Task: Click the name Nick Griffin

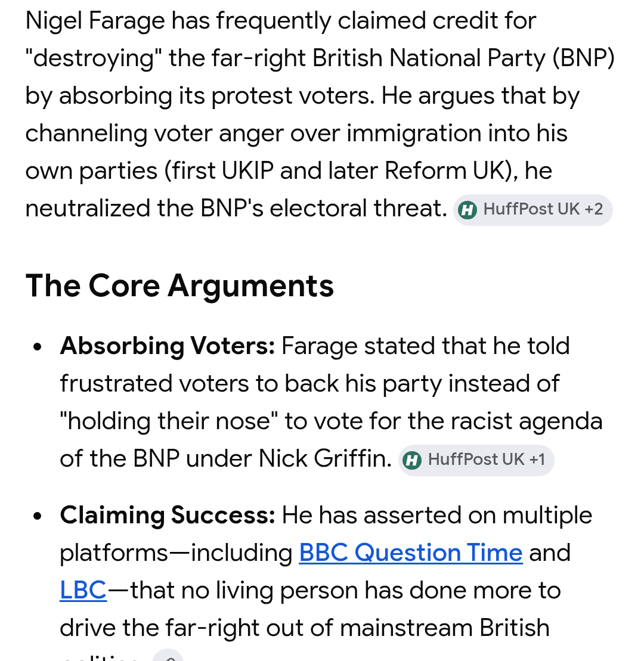Action: coord(325,459)
